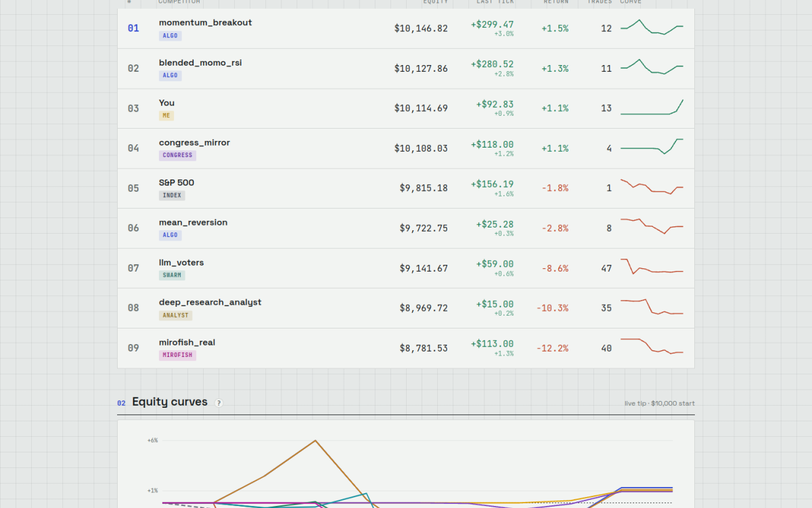Sort by the EQUITY column header
Viewport: 812px width, 508px height.
(435, 2)
